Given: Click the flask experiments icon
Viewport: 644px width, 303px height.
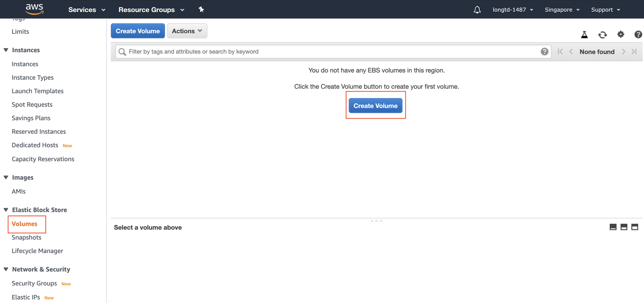Looking at the screenshot, I should (x=584, y=35).
